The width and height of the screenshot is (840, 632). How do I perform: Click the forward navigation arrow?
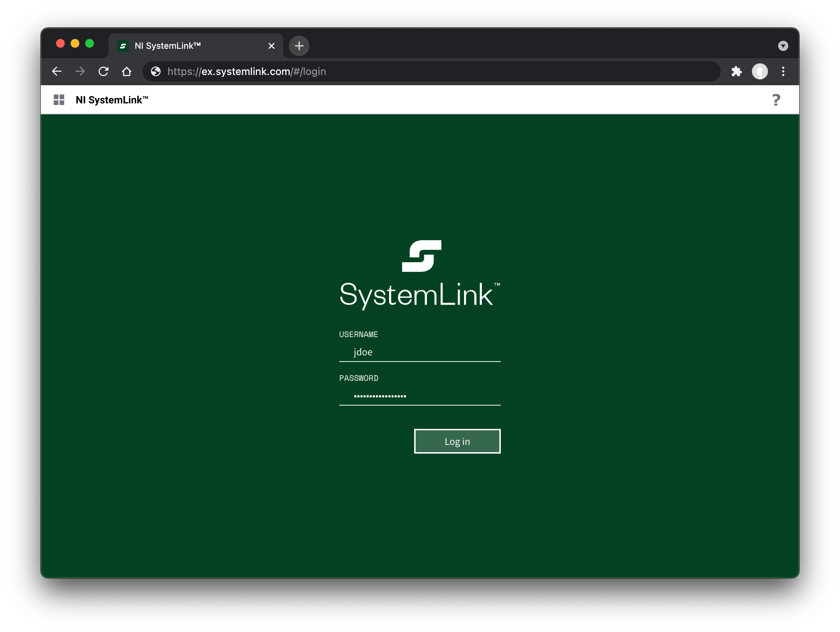[x=80, y=71]
